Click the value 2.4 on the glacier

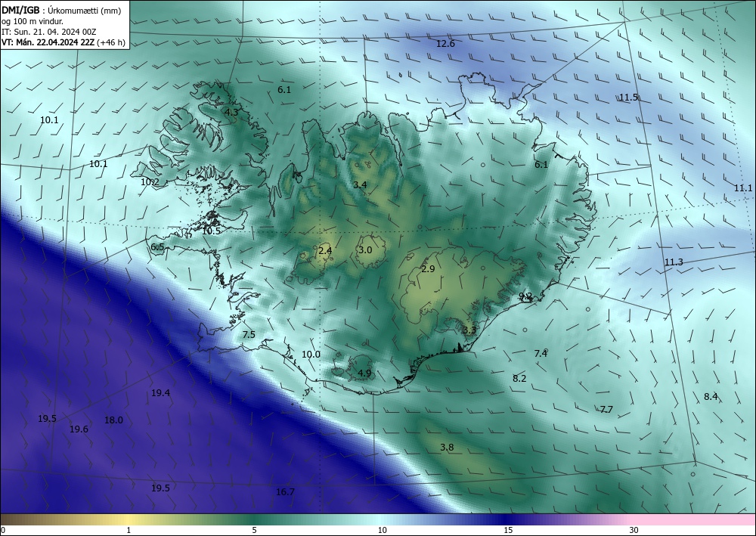point(325,251)
